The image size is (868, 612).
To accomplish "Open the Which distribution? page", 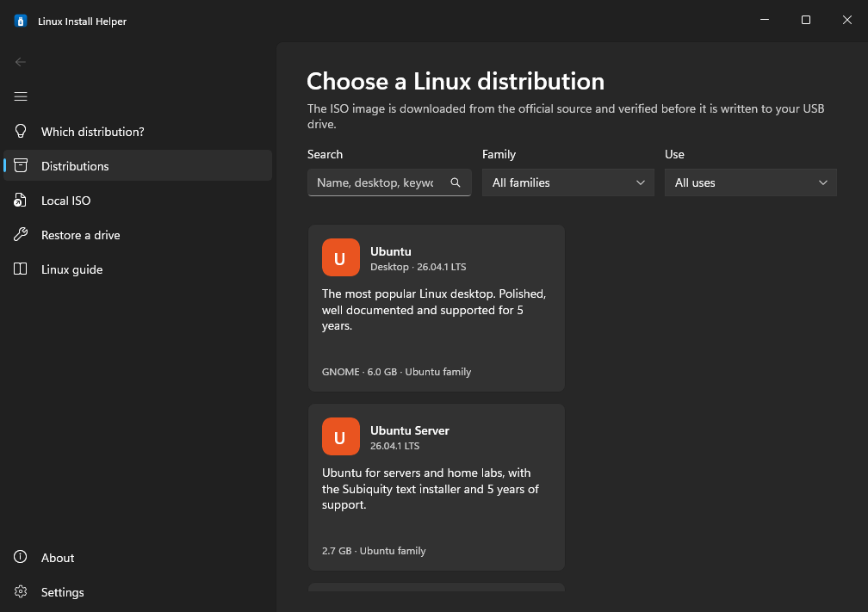I will point(138,131).
